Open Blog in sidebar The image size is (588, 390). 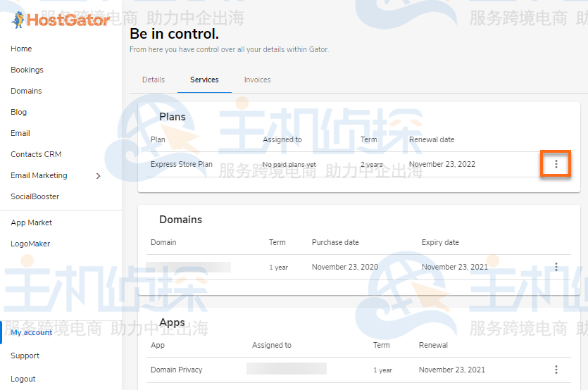tap(19, 112)
